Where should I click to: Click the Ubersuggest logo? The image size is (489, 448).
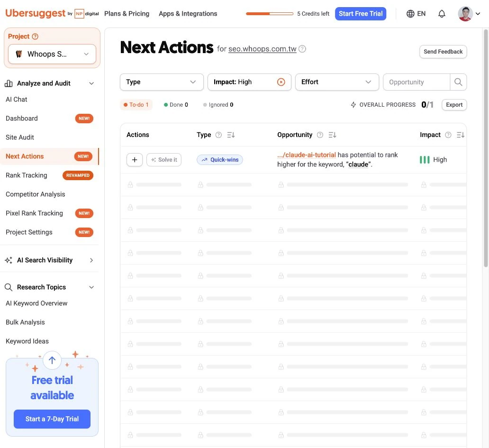(35, 13)
